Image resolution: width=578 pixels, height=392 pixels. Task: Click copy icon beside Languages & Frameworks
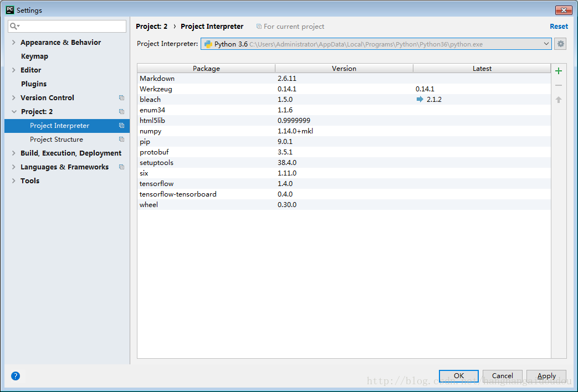tap(122, 167)
